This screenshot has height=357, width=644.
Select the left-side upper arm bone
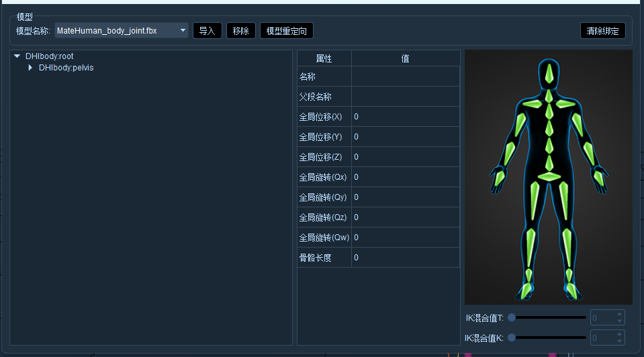click(x=520, y=125)
